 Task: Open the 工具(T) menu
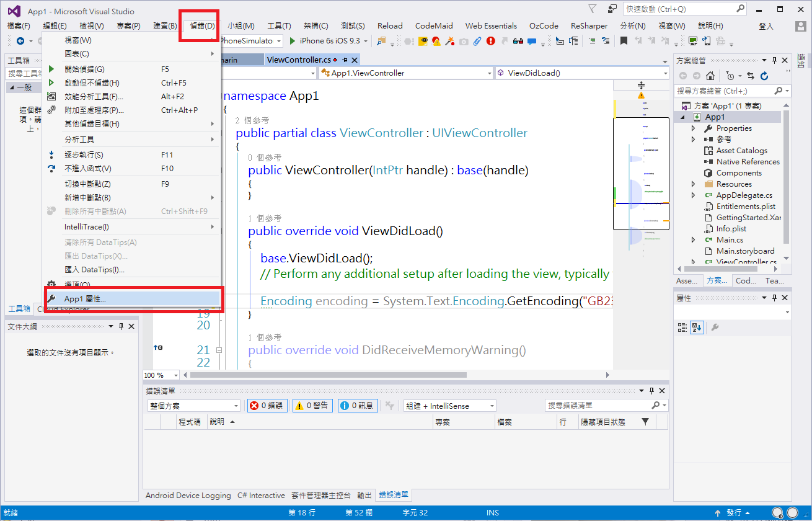[x=279, y=26]
